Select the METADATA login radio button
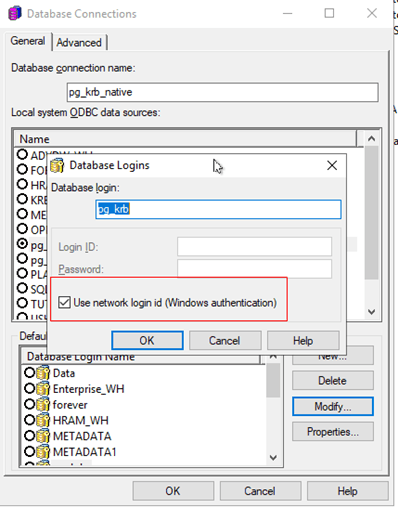The width and height of the screenshot is (398, 508). click(x=30, y=435)
